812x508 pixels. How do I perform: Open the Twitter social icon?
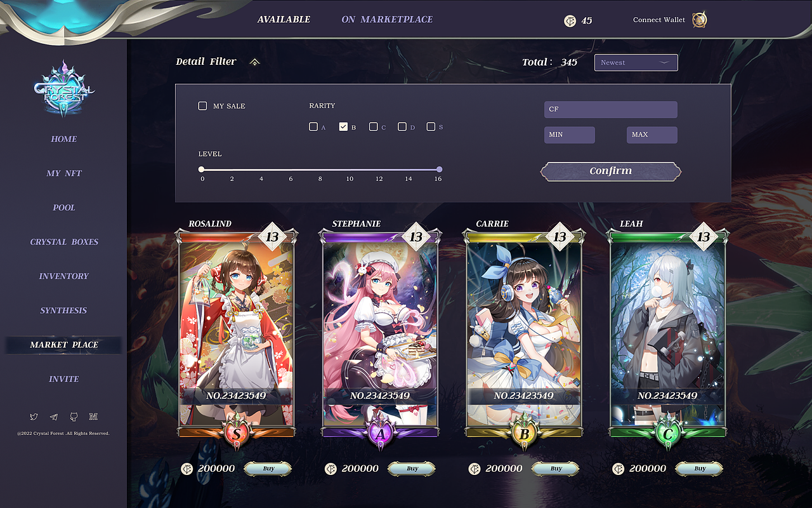(x=34, y=417)
